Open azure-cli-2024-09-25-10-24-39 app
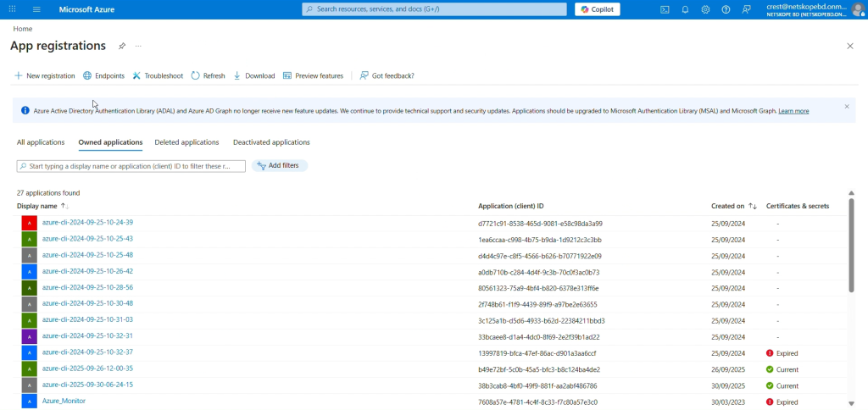This screenshot has width=868, height=410. coord(87,223)
